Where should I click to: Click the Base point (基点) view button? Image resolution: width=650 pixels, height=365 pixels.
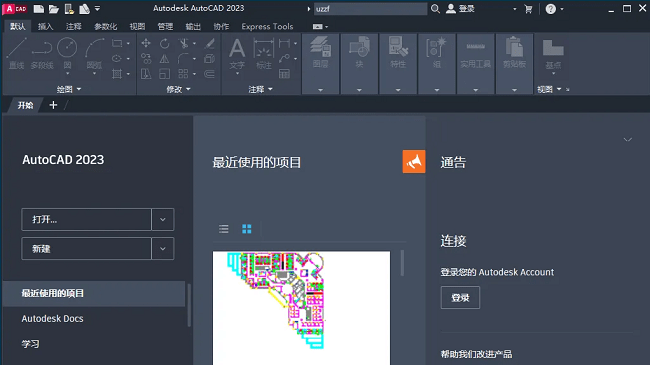(553, 55)
